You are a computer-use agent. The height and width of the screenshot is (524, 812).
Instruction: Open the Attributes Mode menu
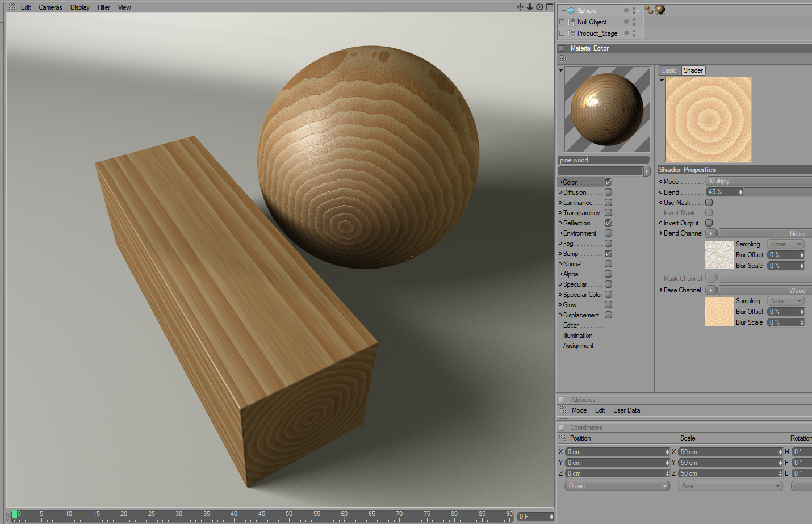tap(579, 410)
